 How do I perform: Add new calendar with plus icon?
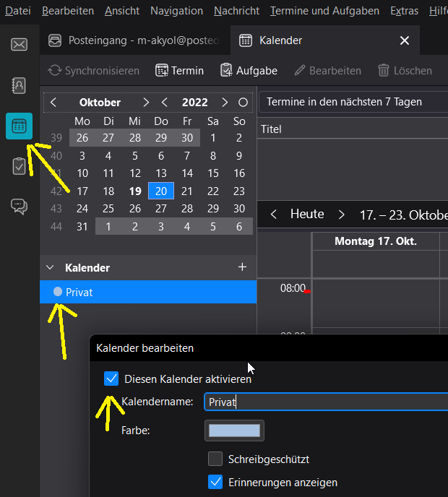[242, 267]
